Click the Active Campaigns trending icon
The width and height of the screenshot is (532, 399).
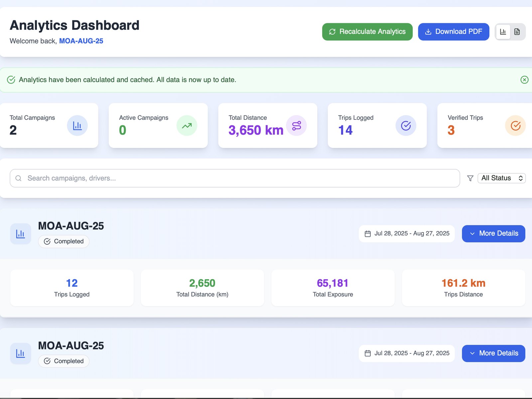[x=187, y=126]
